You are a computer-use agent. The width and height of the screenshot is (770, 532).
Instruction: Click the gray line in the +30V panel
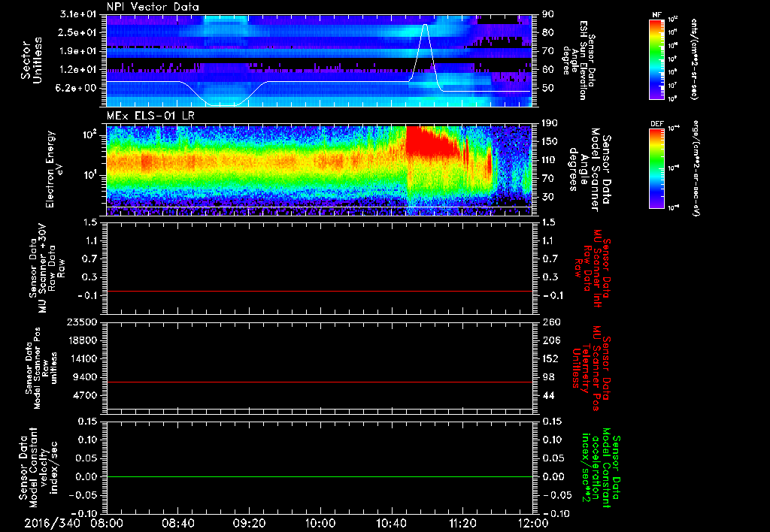click(319, 291)
